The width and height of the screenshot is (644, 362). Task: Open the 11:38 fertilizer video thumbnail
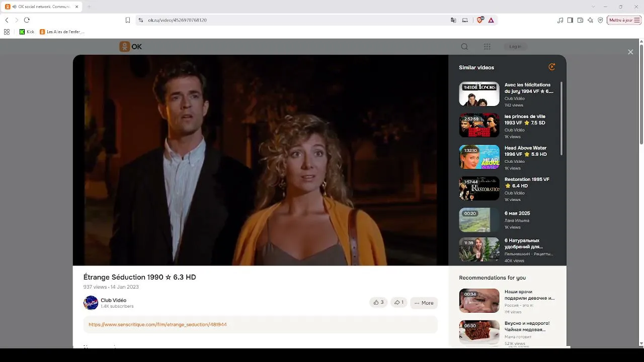point(479,250)
